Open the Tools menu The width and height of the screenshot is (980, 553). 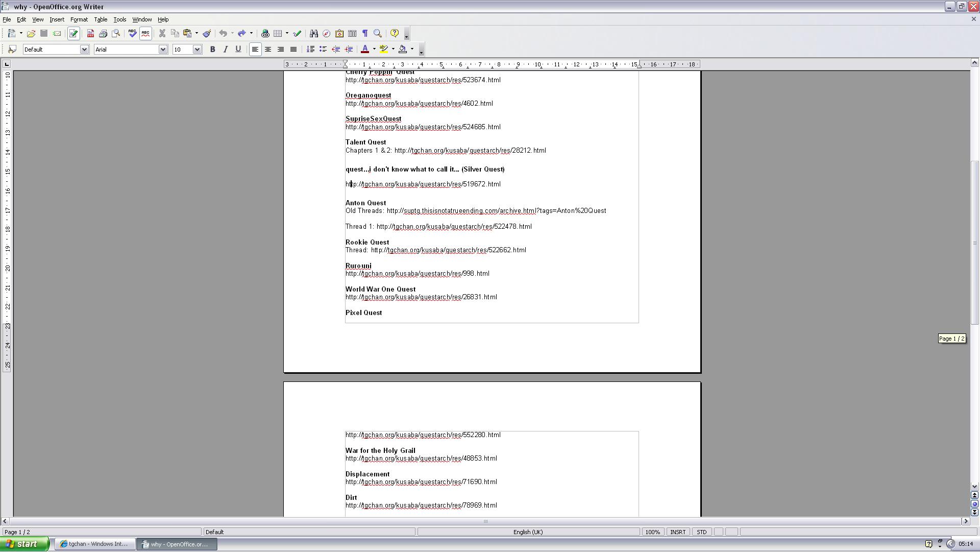pos(119,19)
